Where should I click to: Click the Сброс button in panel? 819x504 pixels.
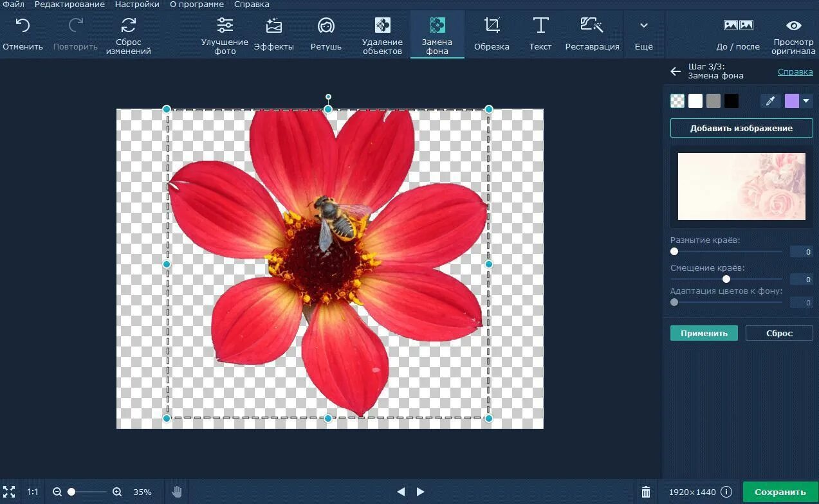pyautogui.click(x=779, y=333)
